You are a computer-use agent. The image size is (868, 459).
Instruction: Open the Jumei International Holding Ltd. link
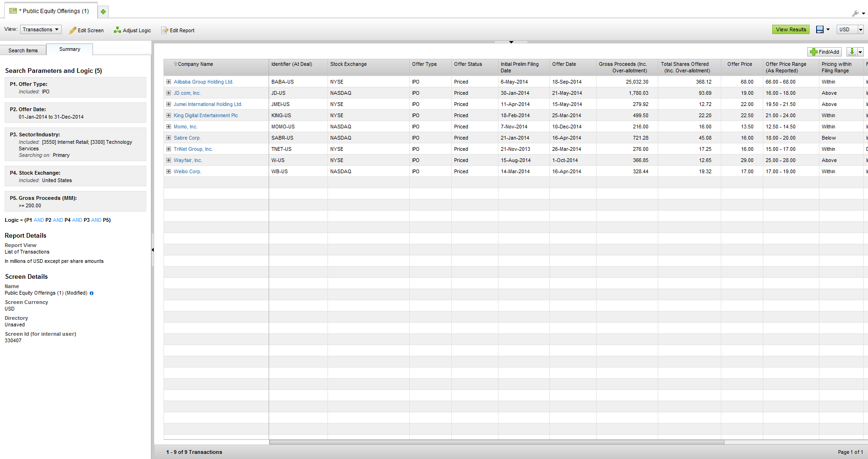point(208,104)
